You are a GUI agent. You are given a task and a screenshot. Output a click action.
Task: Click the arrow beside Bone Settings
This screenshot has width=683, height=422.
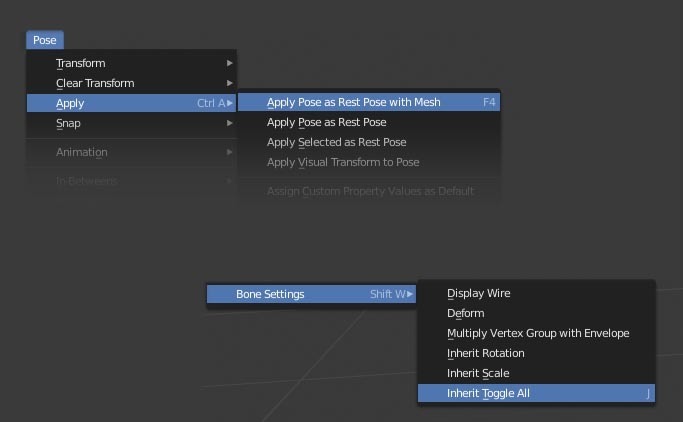point(410,294)
